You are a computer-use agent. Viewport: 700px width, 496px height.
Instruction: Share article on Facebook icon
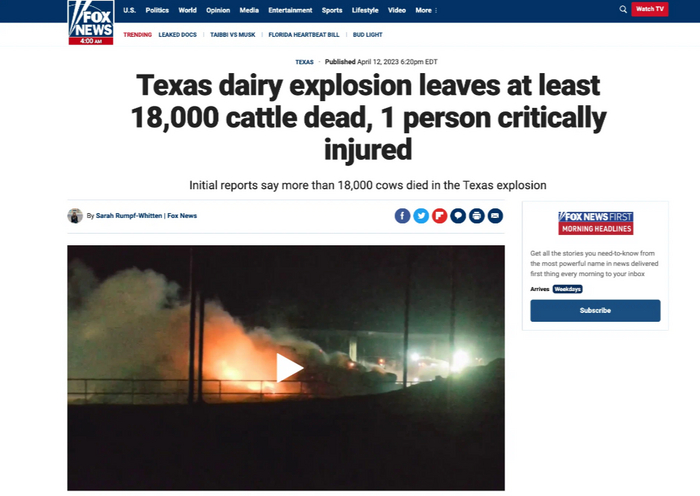click(402, 216)
